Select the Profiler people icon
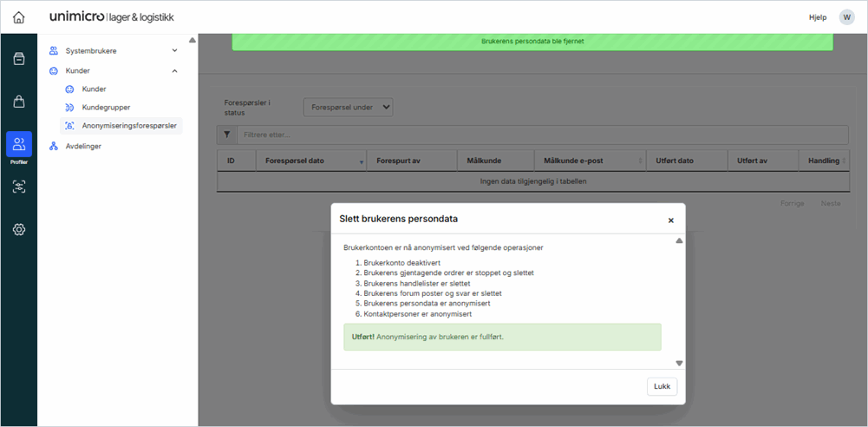 coord(18,145)
